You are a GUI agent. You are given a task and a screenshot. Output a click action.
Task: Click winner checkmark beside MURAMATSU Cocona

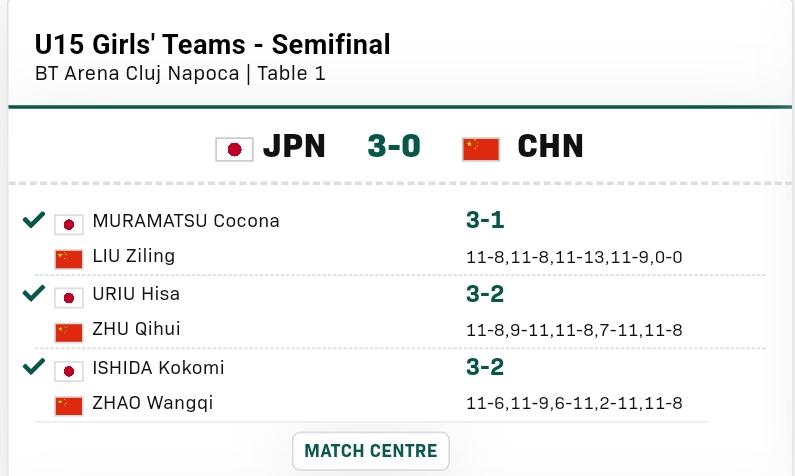34,220
